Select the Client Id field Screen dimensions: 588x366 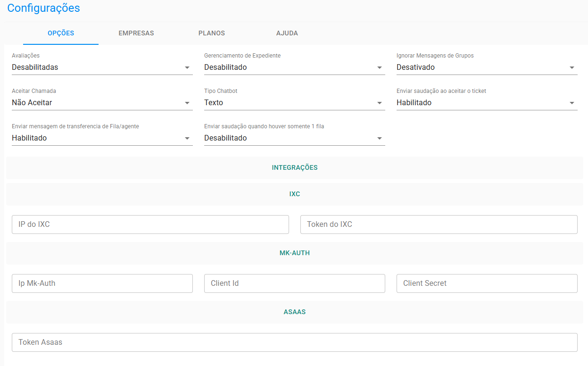pyautogui.click(x=294, y=283)
